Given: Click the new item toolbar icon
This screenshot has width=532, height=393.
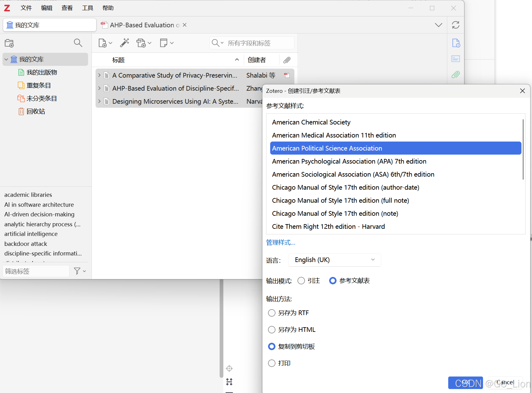Looking at the screenshot, I should (x=102, y=43).
